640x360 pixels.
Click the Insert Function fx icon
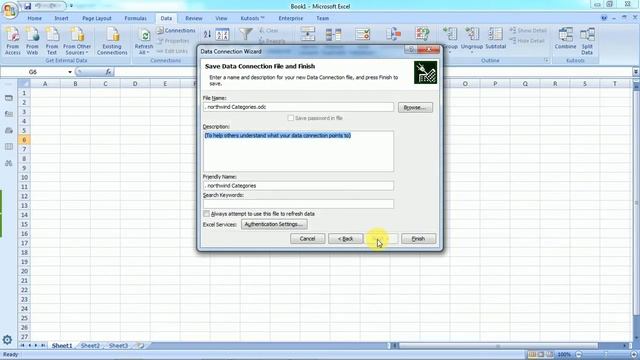point(108,72)
